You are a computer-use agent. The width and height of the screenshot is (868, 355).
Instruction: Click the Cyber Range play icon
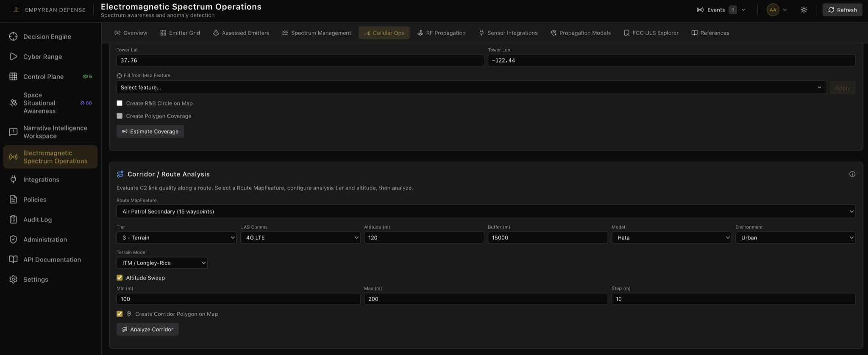click(13, 56)
